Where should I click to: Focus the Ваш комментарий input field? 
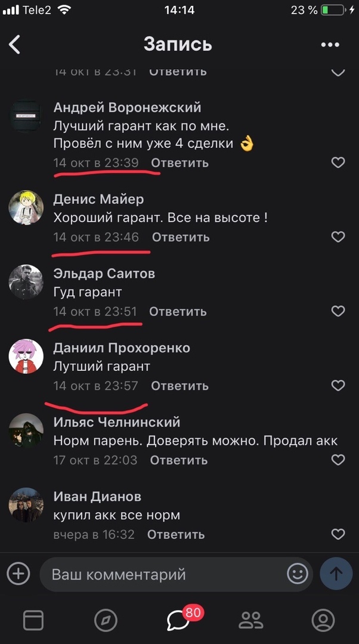click(x=165, y=574)
